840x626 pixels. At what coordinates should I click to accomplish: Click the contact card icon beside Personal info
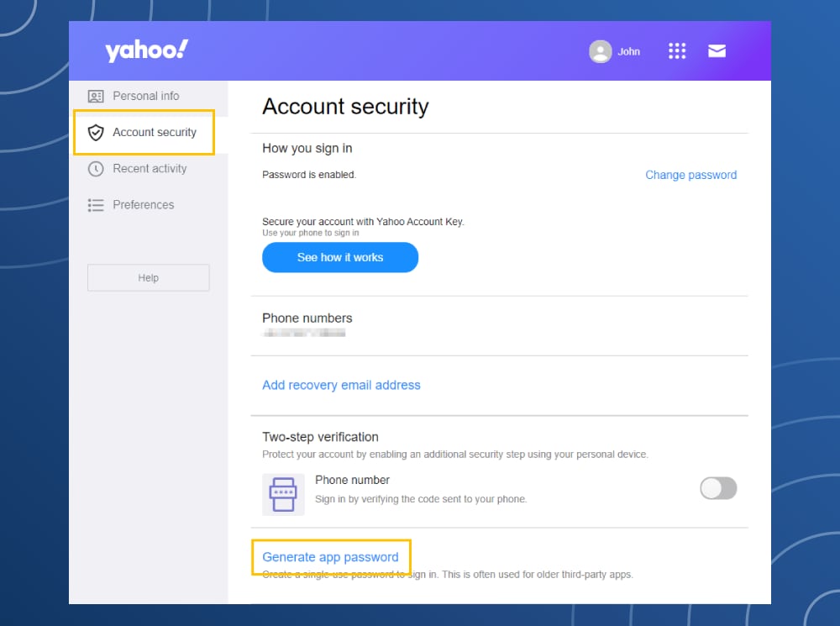tap(95, 96)
